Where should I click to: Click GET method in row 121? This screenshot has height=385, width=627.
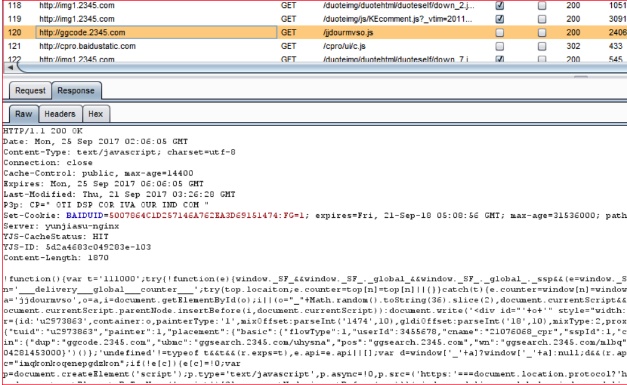pos(288,46)
